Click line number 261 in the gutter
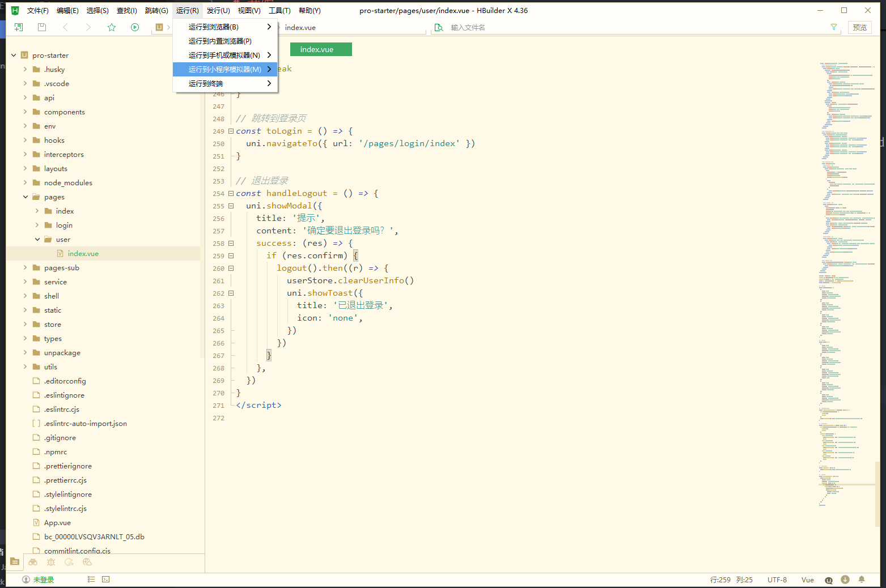 (x=218, y=281)
